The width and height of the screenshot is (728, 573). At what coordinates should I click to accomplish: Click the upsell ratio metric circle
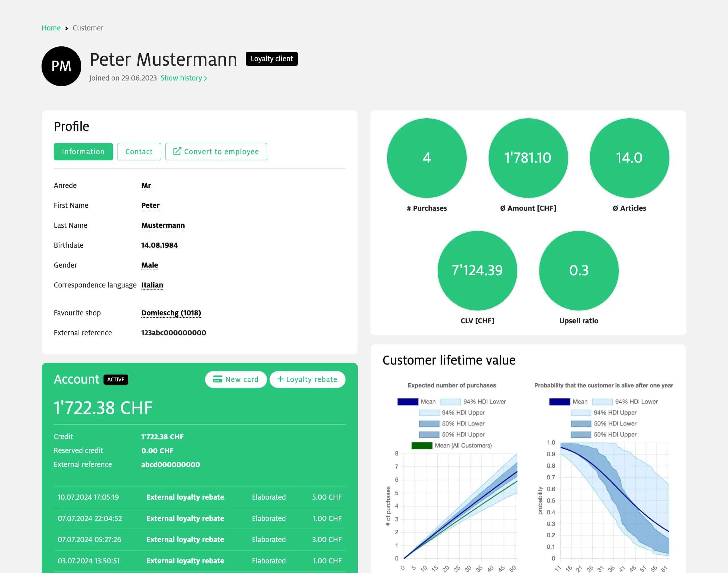[578, 271]
